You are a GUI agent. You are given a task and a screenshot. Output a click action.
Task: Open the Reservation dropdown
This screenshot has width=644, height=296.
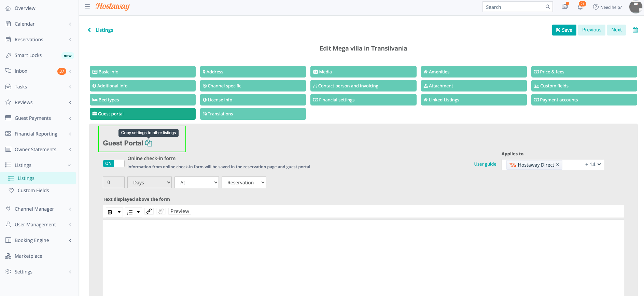click(244, 183)
